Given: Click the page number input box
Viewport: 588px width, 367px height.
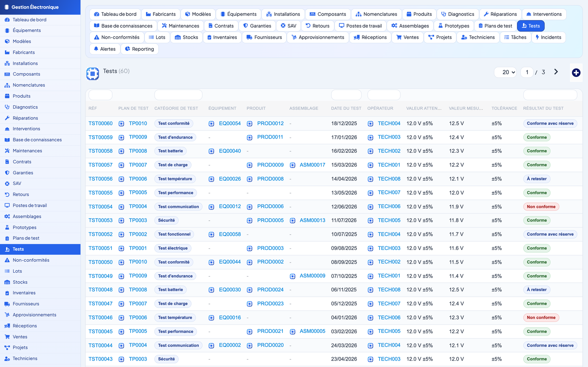Looking at the screenshot, I should pos(527,72).
